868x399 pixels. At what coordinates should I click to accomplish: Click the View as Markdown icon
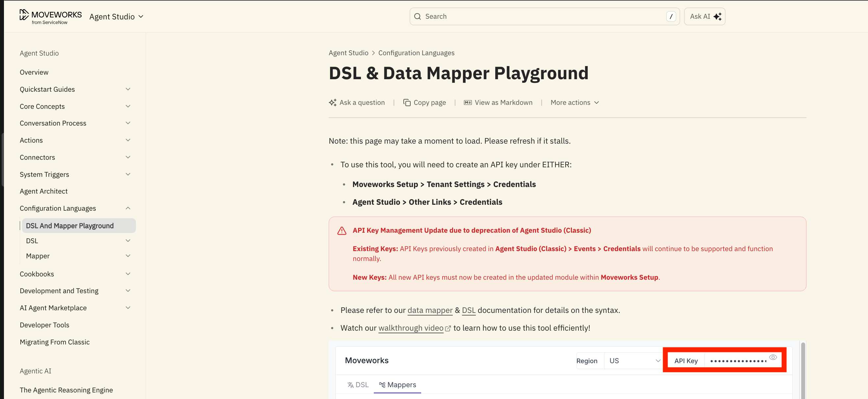pyautogui.click(x=467, y=103)
